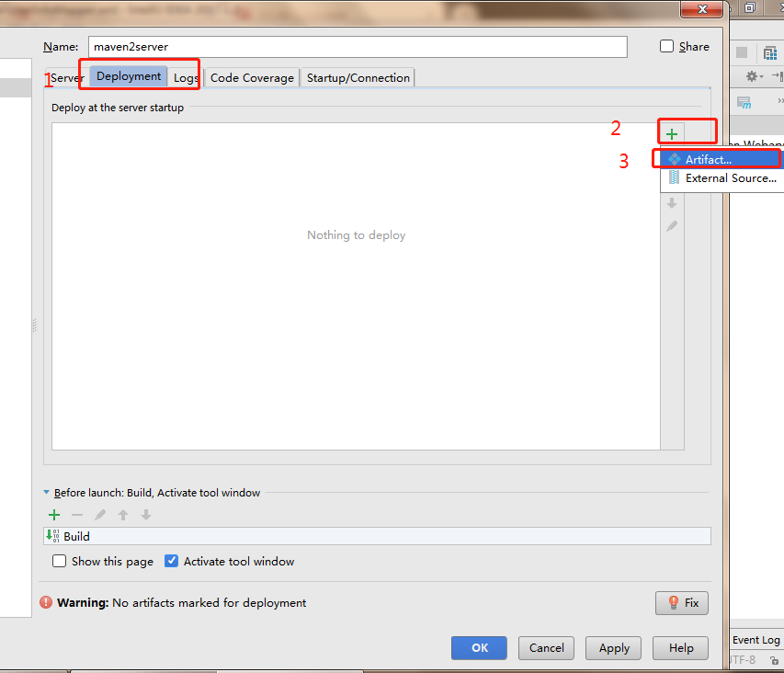
Task: Click green plus to add deployment
Action: (672, 134)
